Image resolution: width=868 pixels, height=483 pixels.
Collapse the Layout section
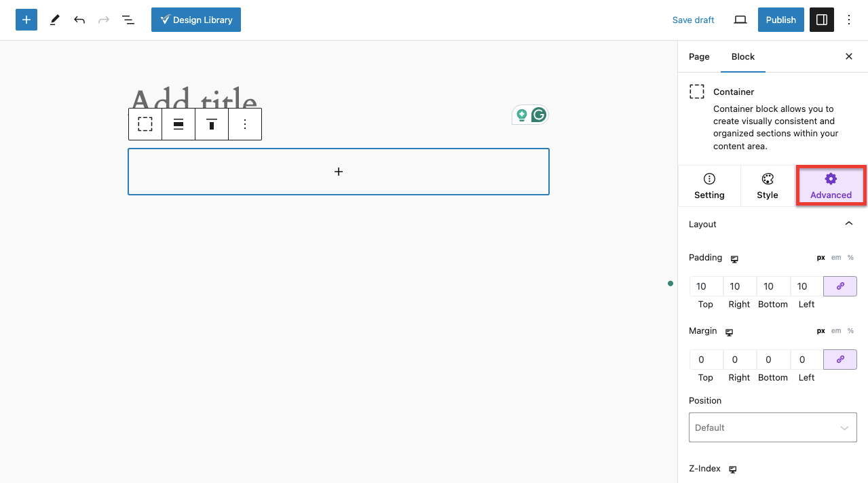coord(848,224)
